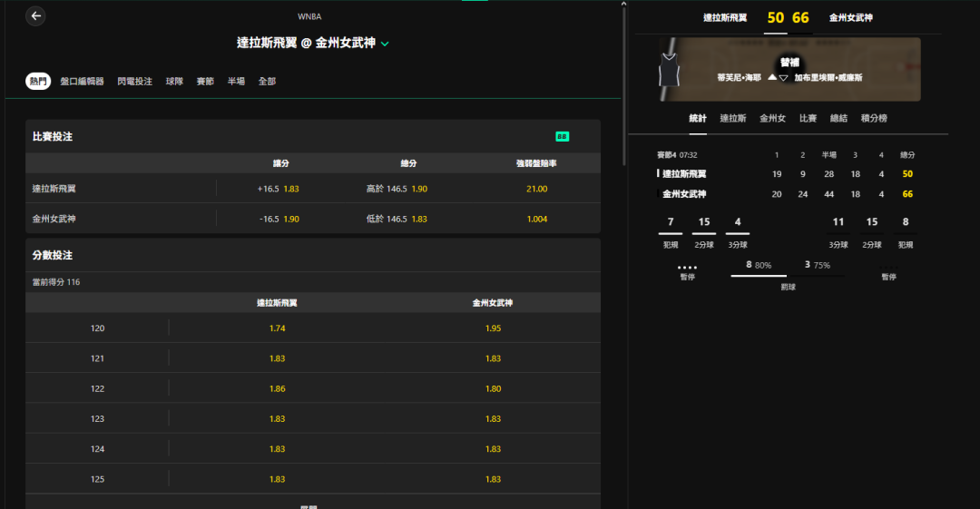980x509 pixels.
Task: Switch to the 賽節 tab
Action: click(205, 82)
